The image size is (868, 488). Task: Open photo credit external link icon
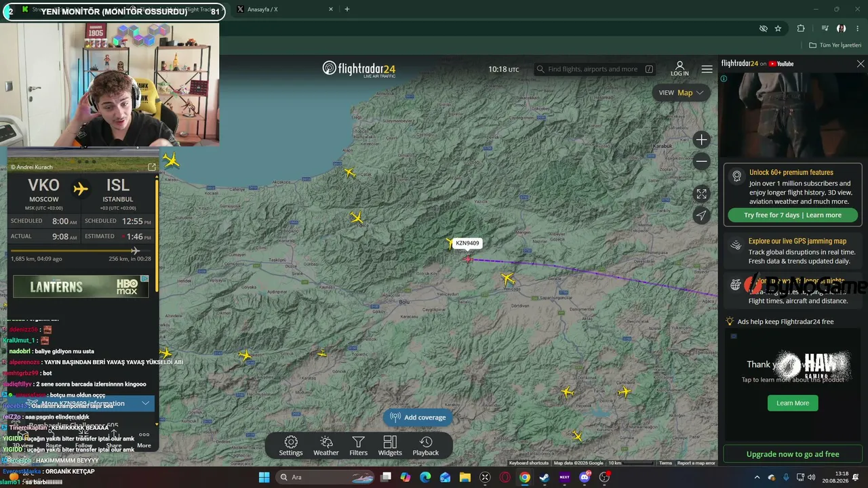click(152, 167)
